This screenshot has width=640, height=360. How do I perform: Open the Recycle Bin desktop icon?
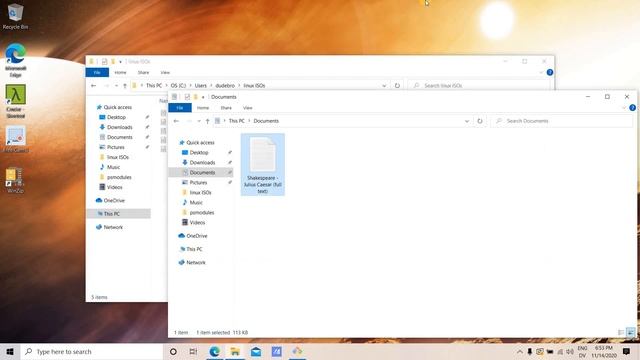click(15, 17)
